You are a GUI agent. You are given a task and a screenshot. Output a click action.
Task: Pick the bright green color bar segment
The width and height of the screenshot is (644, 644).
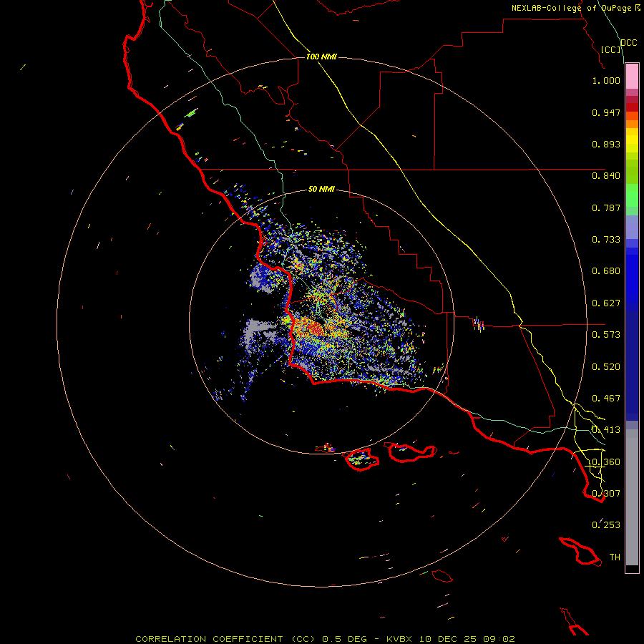[x=632, y=195]
